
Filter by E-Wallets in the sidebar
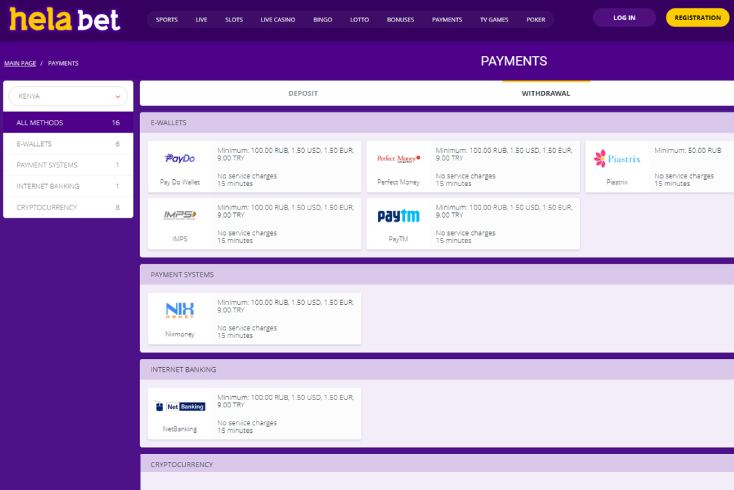click(x=68, y=144)
